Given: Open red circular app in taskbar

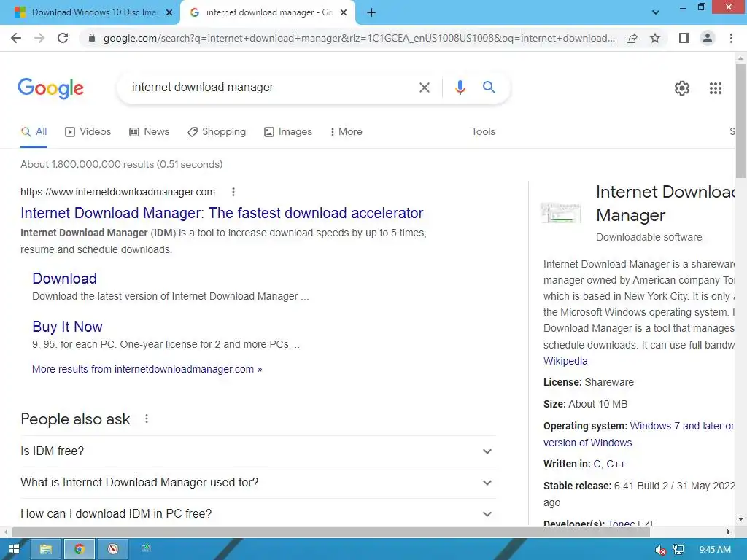Looking at the screenshot, I should 112,549.
